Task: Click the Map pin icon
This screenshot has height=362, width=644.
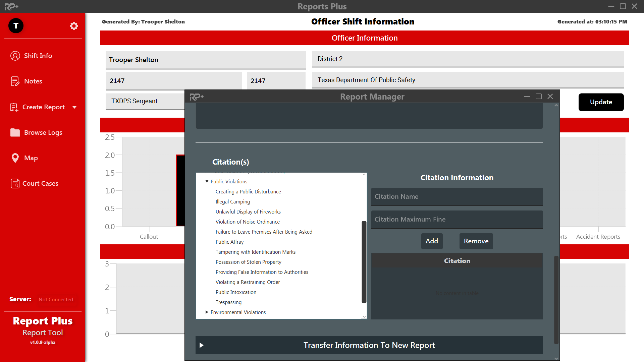Action: [15, 158]
